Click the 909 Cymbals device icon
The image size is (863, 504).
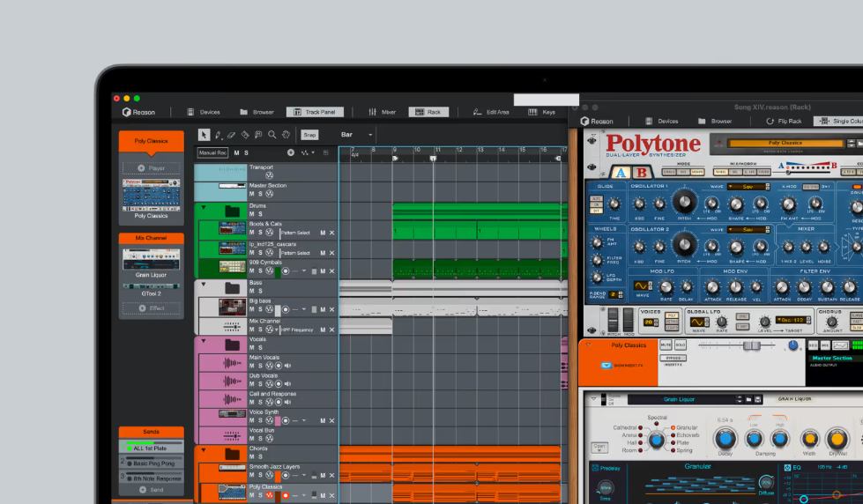tap(232, 267)
